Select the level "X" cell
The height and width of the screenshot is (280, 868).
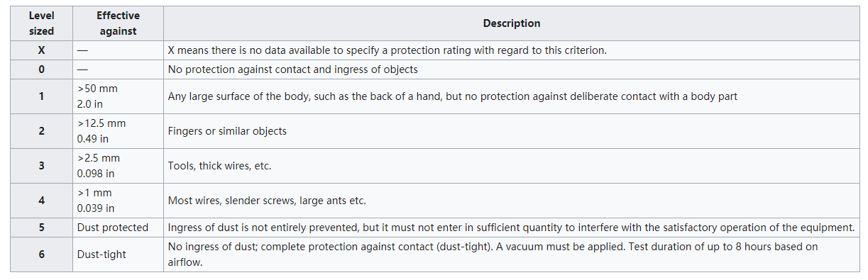(x=41, y=51)
